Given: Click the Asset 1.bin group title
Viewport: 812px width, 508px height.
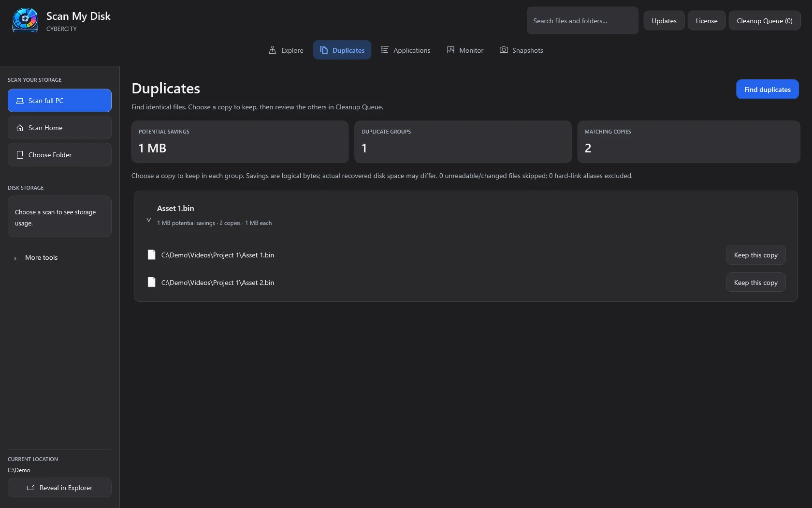Looking at the screenshot, I should click(x=175, y=208).
